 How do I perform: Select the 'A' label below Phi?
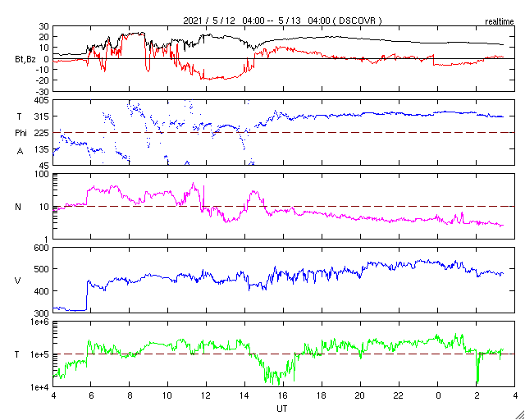point(20,152)
